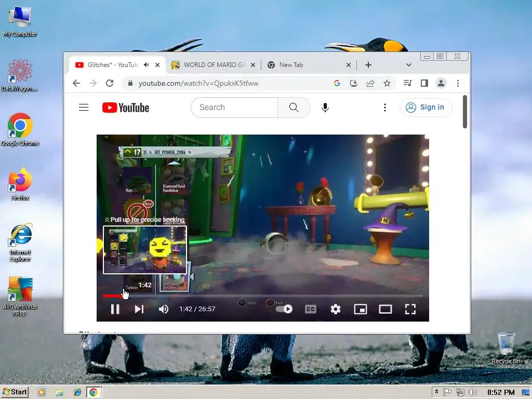Open the media controls button
The image size is (532, 399).
pos(407,83)
